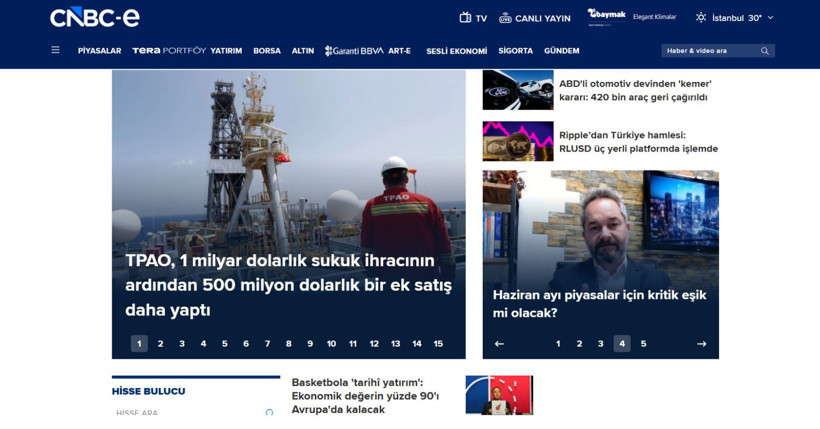820x429 pixels.
Task: Select main slider page 8
Action: click(289, 344)
